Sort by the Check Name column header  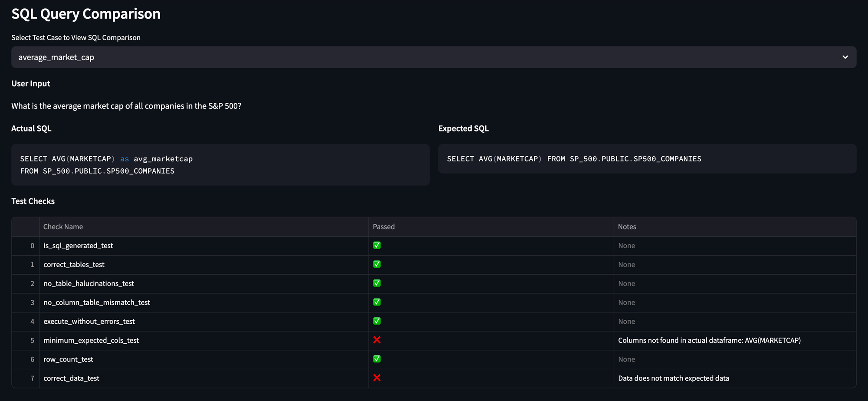63,227
